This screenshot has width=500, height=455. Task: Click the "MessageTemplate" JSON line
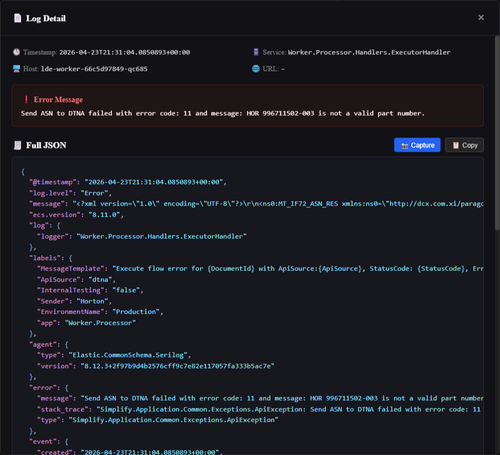260,269
